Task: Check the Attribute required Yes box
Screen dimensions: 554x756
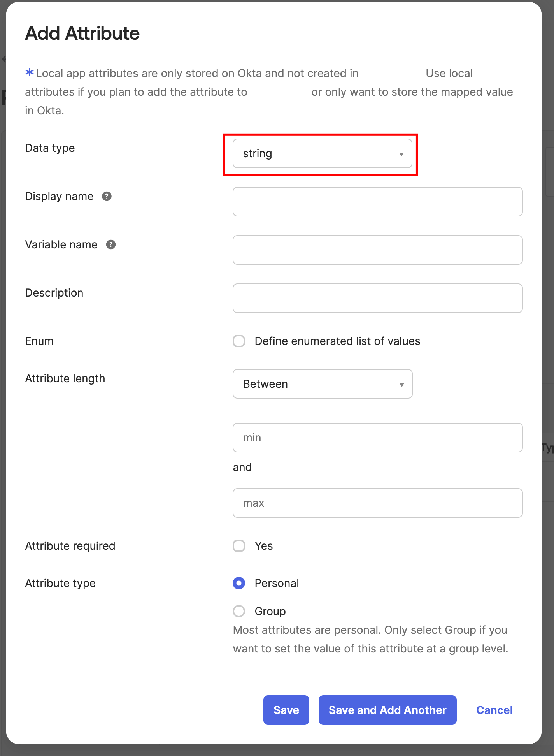Action: (x=239, y=546)
